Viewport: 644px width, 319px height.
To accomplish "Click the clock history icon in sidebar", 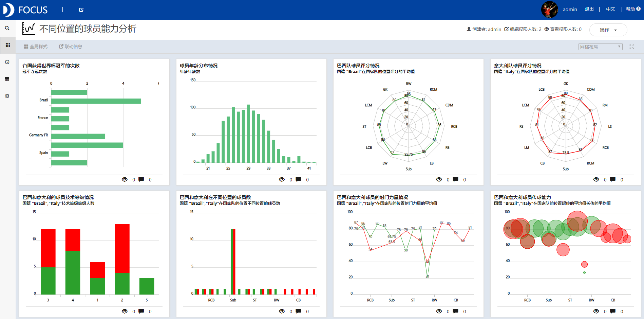I will click(7, 62).
